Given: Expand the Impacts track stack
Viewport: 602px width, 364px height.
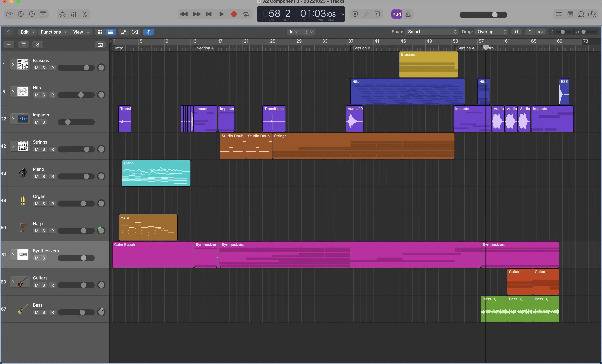Looking at the screenshot, I should coord(13,119).
